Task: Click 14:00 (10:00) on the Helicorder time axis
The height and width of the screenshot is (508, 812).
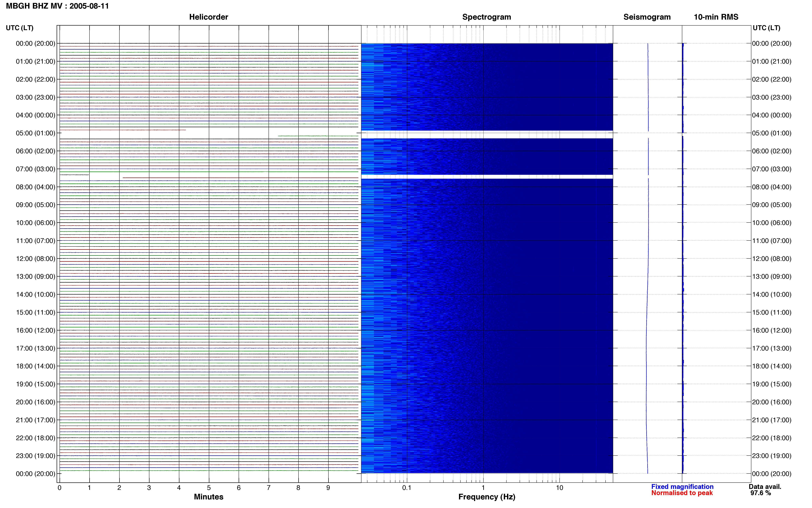Action: tap(36, 294)
